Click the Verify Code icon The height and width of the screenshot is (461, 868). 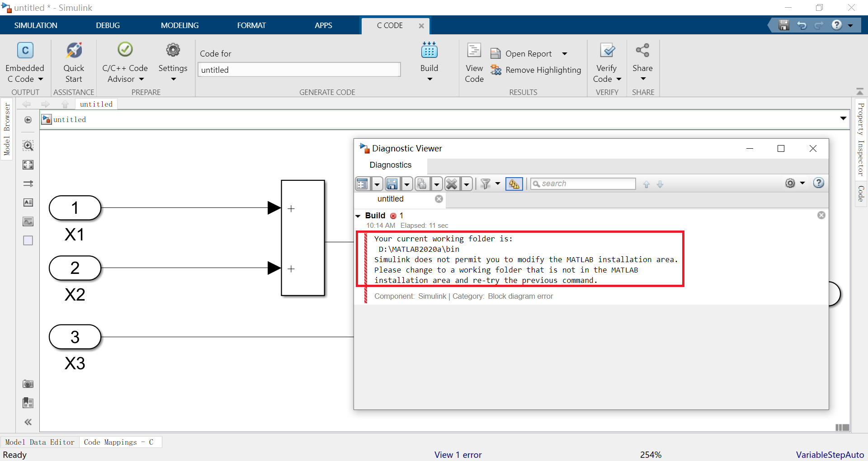click(607, 50)
